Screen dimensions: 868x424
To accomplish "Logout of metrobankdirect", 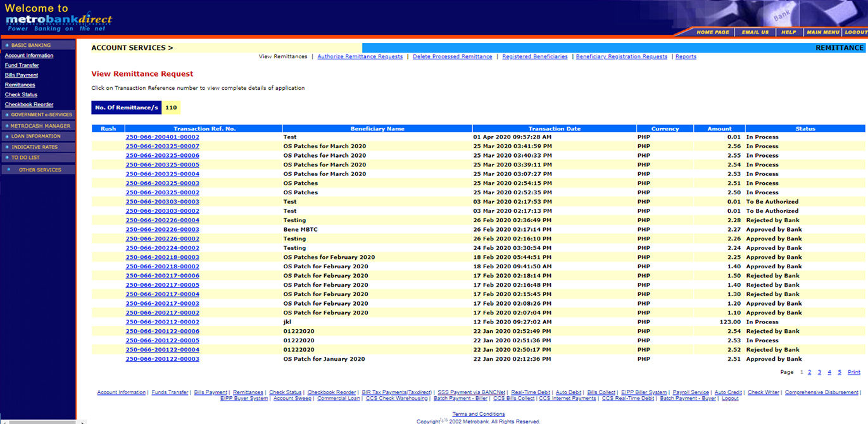I will point(855,32).
